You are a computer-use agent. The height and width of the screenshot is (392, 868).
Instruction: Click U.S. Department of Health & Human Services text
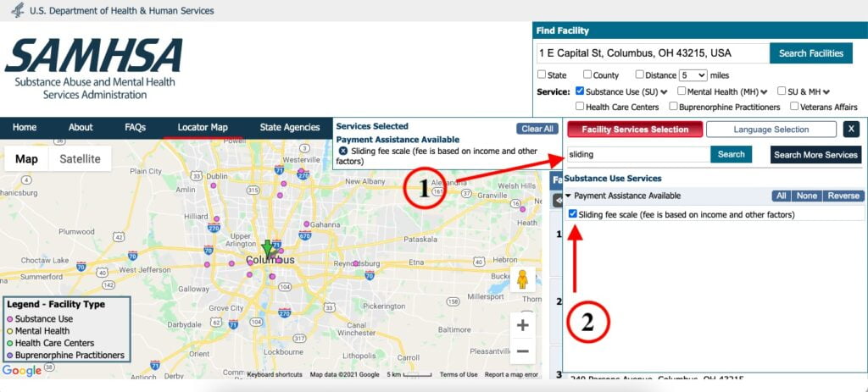pyautogui.click(x=122, y=10)
